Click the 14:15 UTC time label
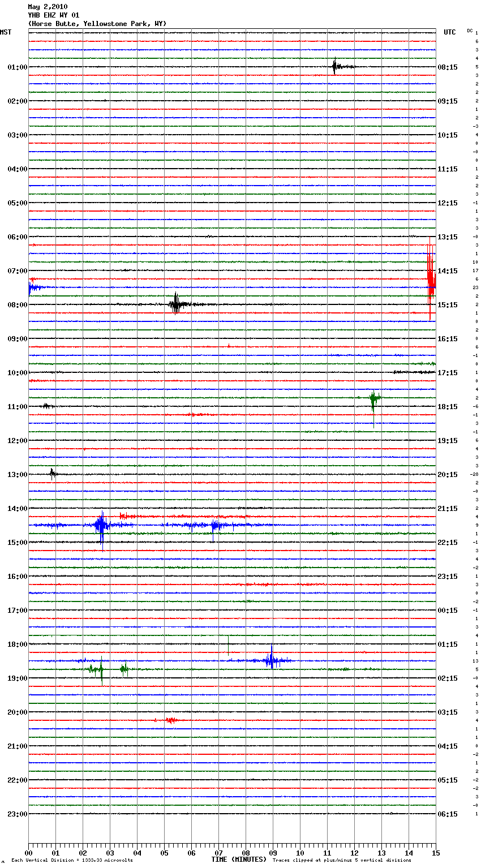The width and height of the screenshot is (481, 868). (448, 271)
